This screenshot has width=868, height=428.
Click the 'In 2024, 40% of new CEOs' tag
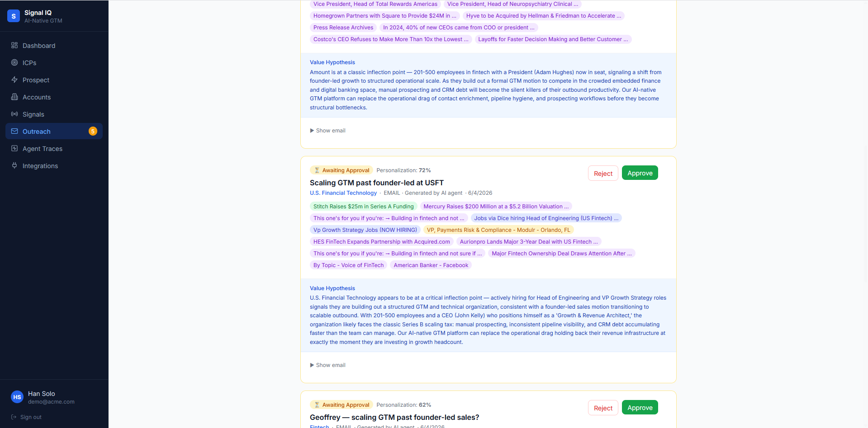coord(459,28)
